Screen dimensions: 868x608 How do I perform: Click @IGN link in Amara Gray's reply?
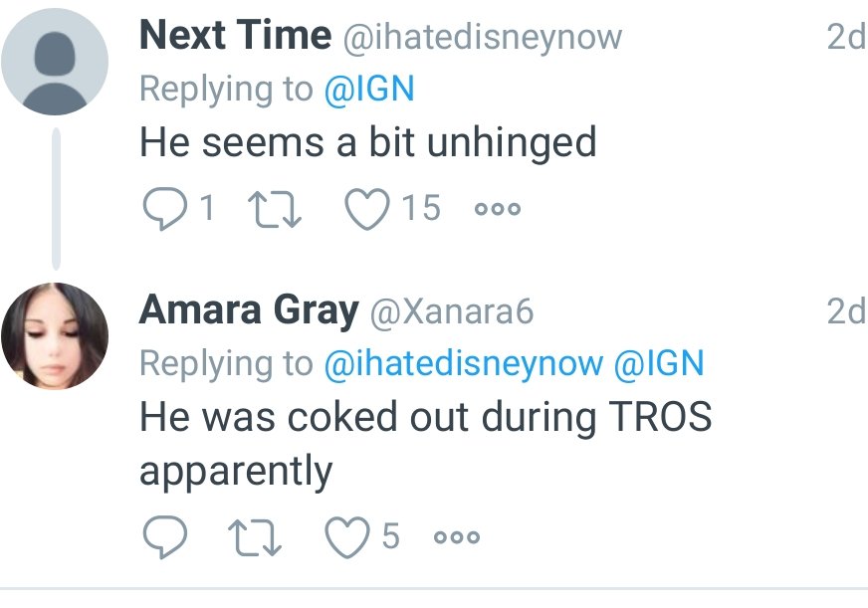659,364
